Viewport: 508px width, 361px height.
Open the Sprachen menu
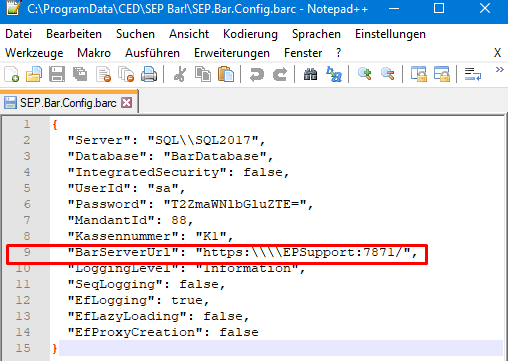316,34
